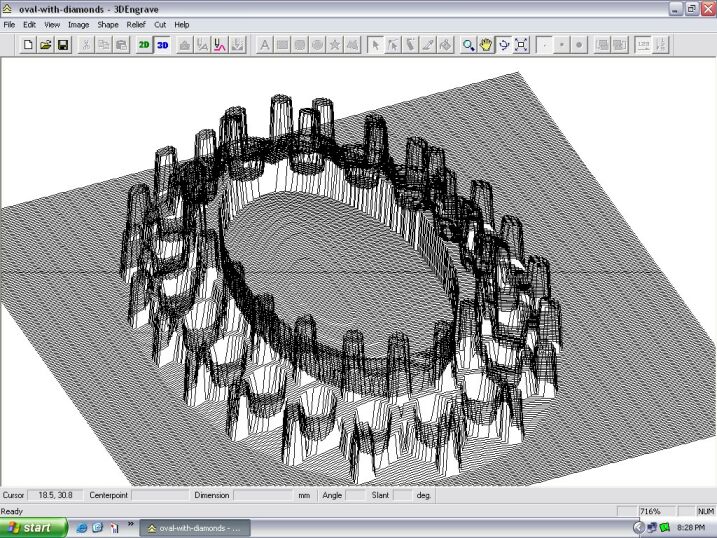This screenshot has width=717, height=538.
Task: Open the Relief menu
Action: (135, 24)
